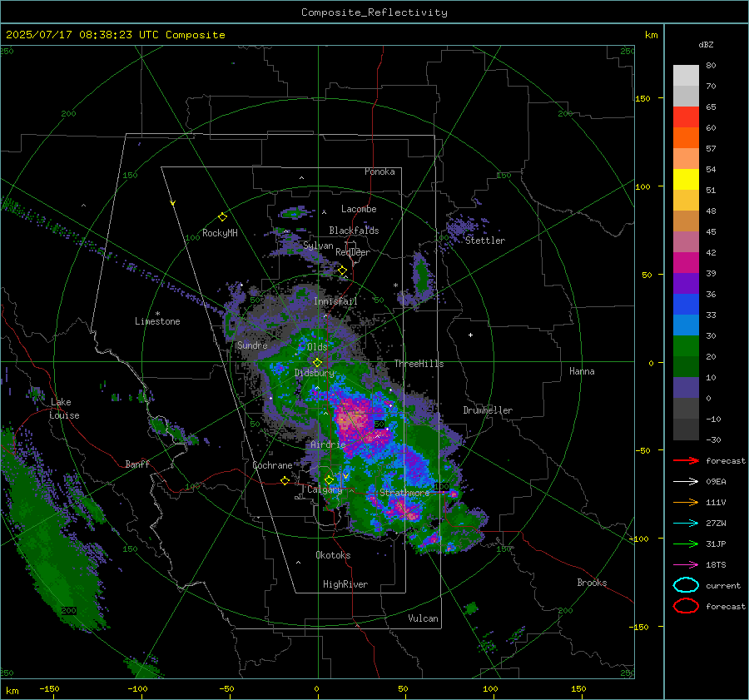Click the 150 tick on bottom axis
Viewport: 749px width, 700px height.
tap(578, 688)
